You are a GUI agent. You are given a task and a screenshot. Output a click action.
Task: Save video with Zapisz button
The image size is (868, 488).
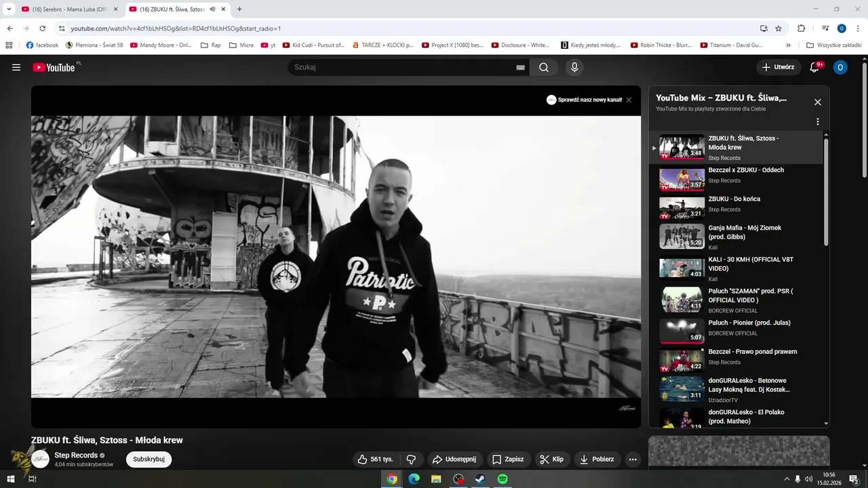(x=509, y=459)
